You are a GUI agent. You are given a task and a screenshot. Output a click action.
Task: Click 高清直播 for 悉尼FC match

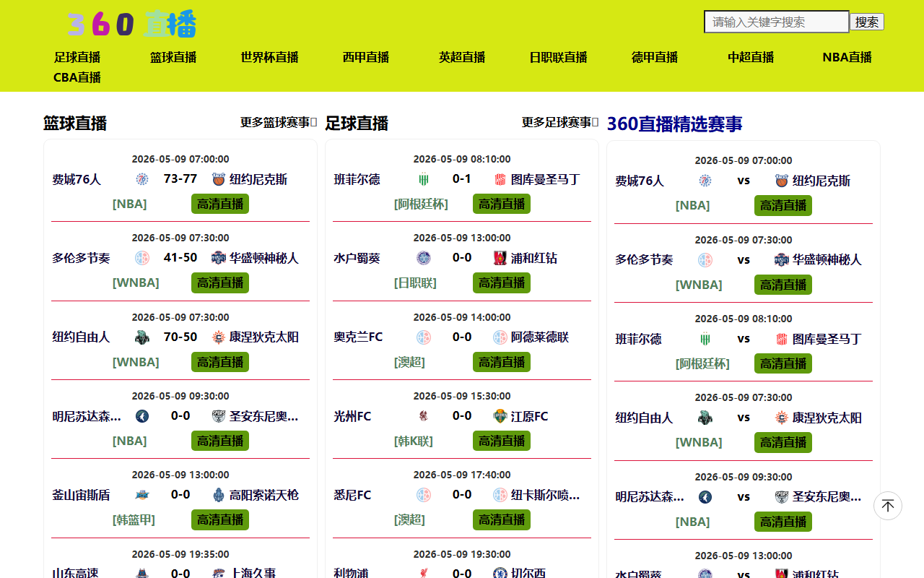point(502,519)
